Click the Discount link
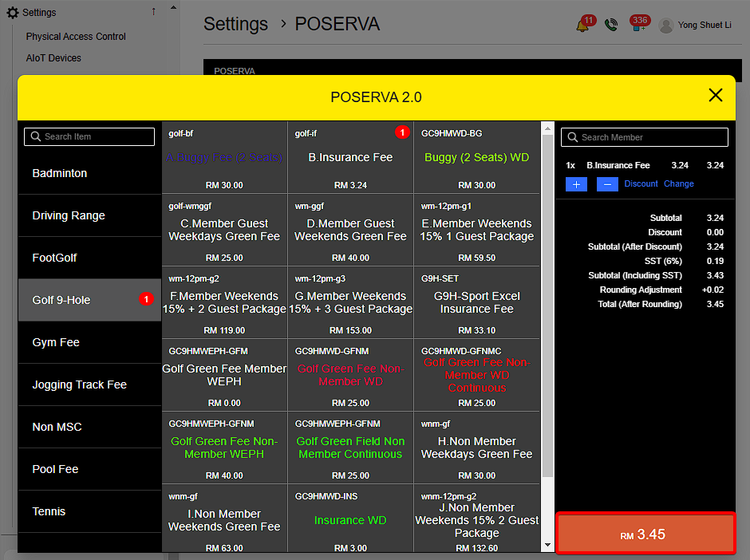 641,183
